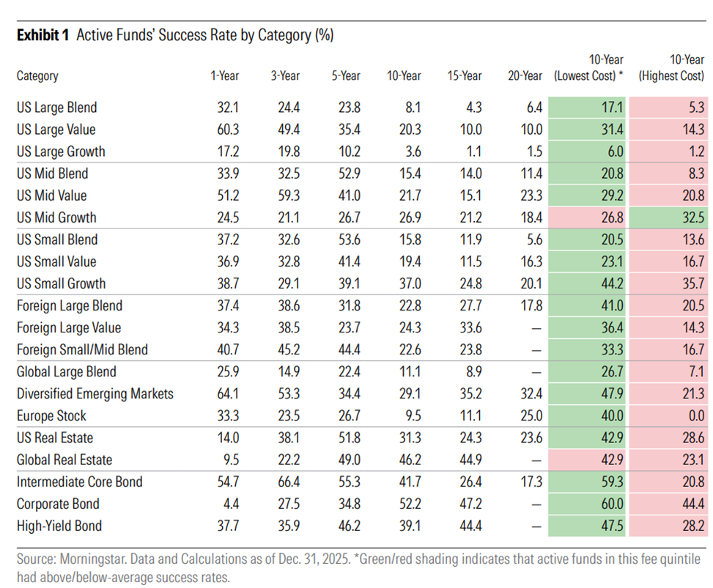Screen dimensions: 713x588
Task: Click the 10-Year (Highest Cost) header
Action: tap(671, 67)
